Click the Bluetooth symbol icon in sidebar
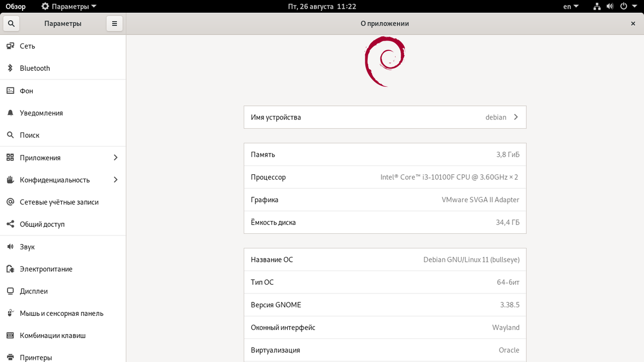Image resolution: width=644 pixels, height=362 pixels. tap(10, 68)
